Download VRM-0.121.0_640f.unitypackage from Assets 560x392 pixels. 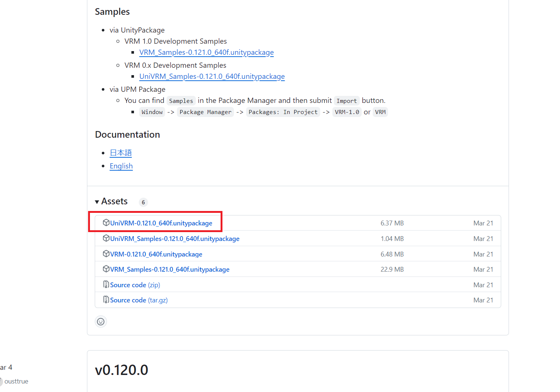coord(156,254)
